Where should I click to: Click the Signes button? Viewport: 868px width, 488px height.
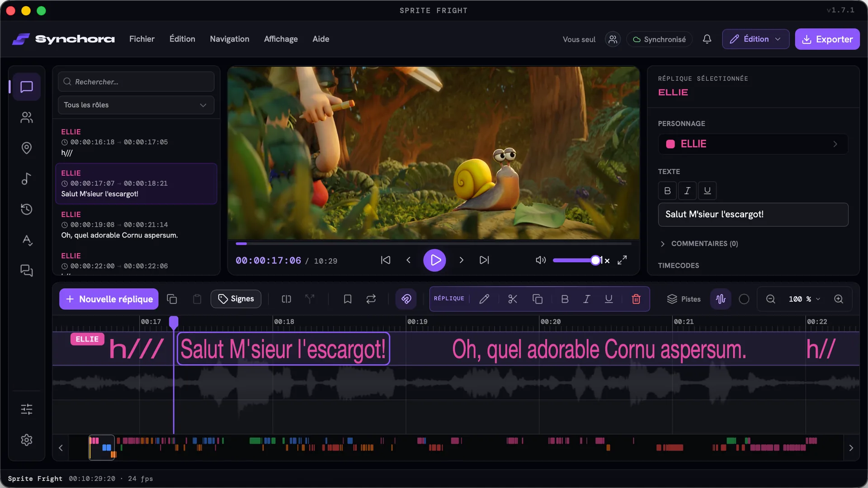[236, 299]
